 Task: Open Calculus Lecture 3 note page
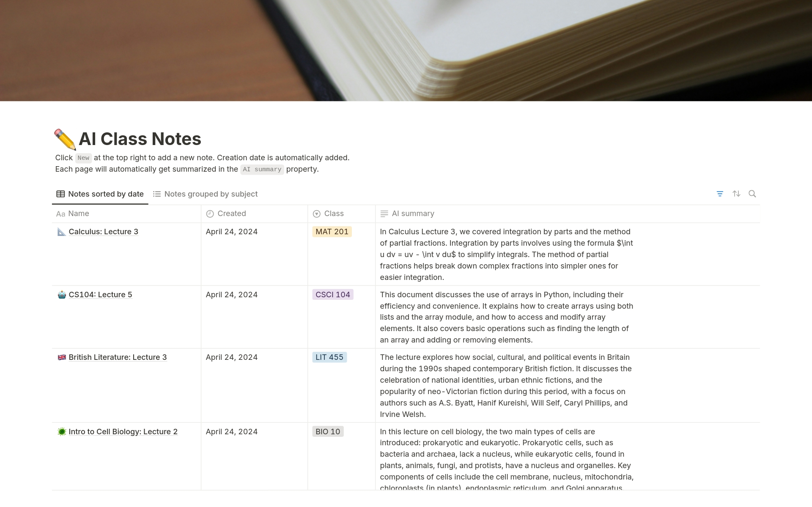pyautogui.click(x=103, y=231)
